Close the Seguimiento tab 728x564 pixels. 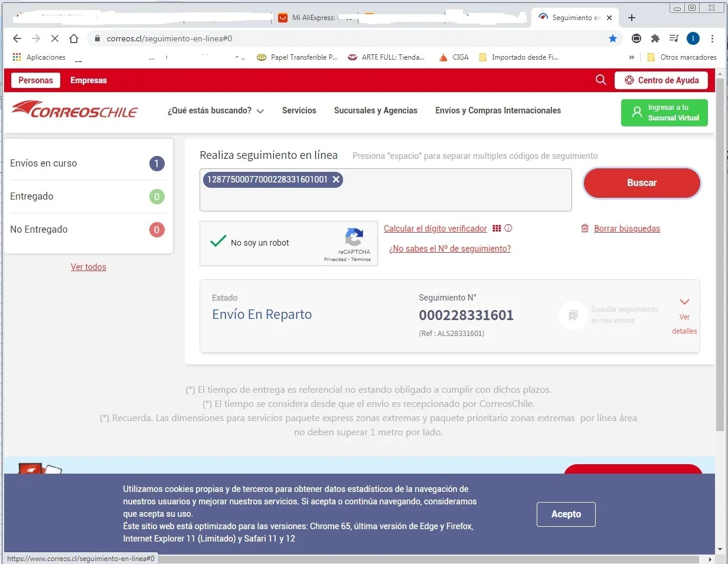tap(609, 18)
